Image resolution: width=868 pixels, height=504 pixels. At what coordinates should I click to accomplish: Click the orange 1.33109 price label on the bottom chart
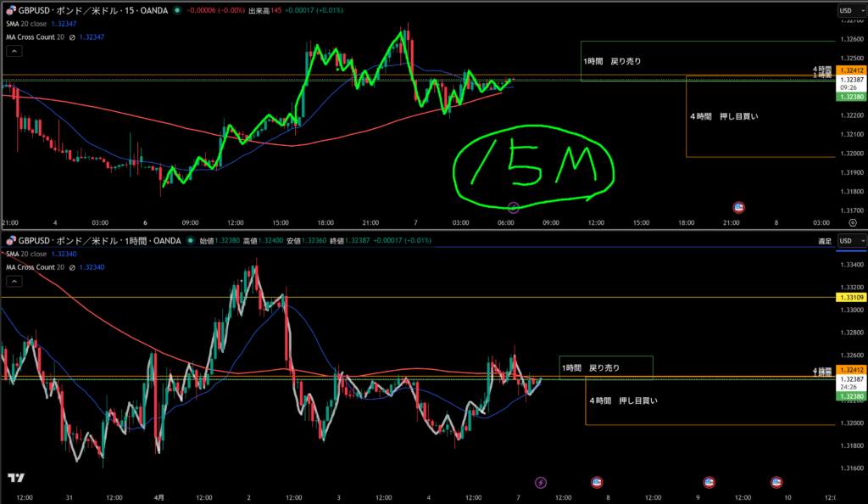[x=849, y=298]
